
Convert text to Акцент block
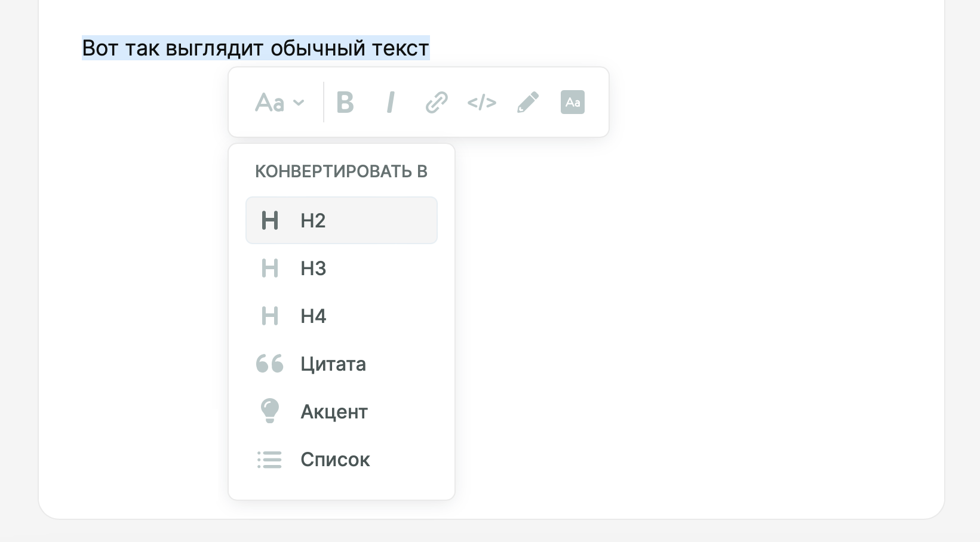(x=342, y=411)
